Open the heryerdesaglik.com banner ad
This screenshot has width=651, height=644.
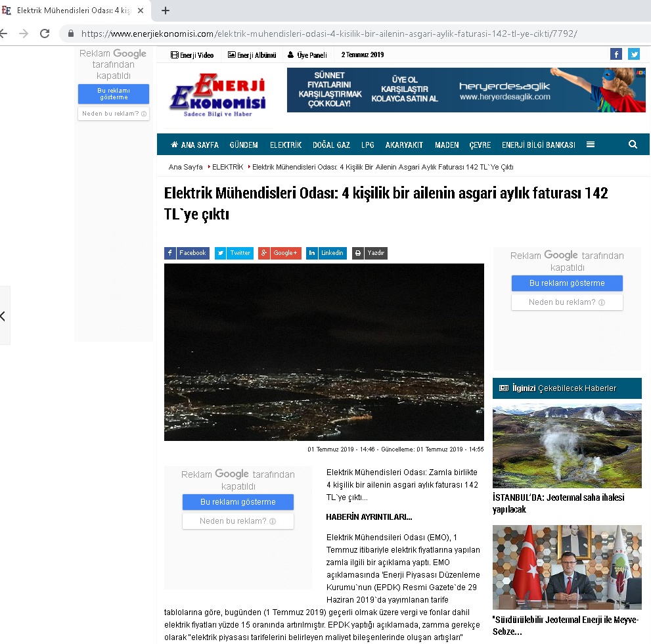pyautogui.click(x=466, y=90)
